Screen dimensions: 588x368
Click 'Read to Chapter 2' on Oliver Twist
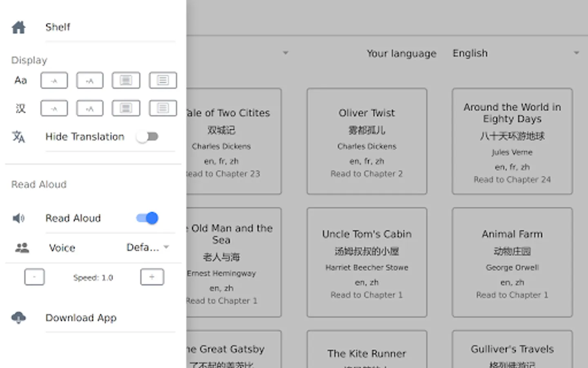click(367, 174)
